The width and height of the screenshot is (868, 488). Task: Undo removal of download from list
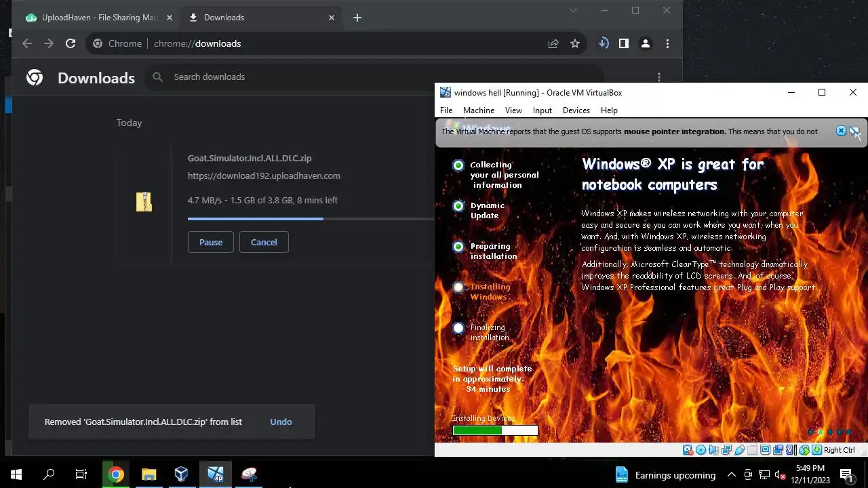click(281, 422)
